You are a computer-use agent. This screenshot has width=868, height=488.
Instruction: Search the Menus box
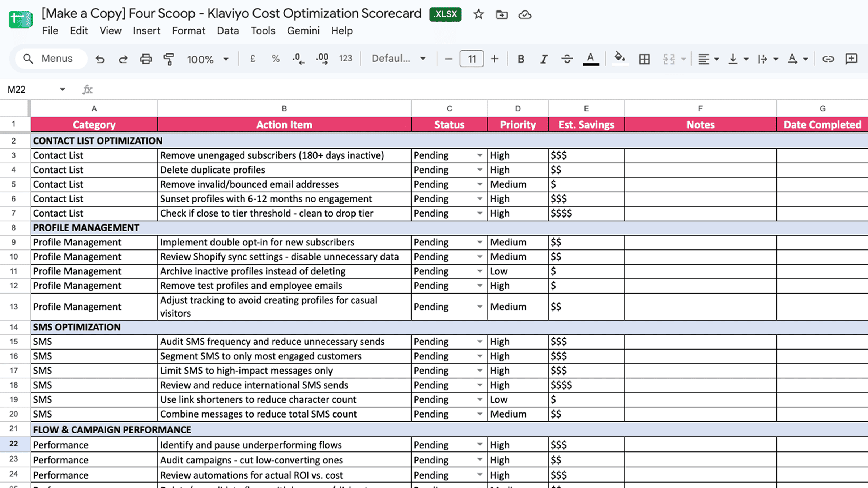[51, 59]
